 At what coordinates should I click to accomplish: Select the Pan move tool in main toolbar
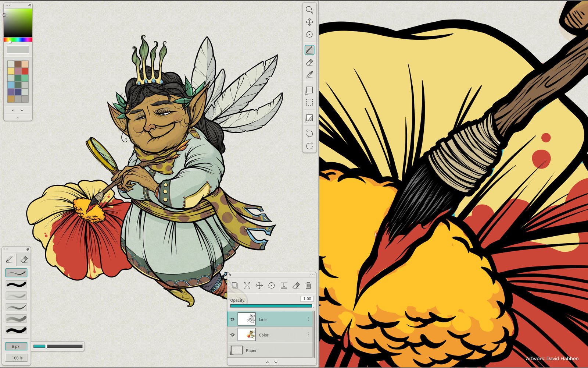pyautogui.click(x=309, y=22)
